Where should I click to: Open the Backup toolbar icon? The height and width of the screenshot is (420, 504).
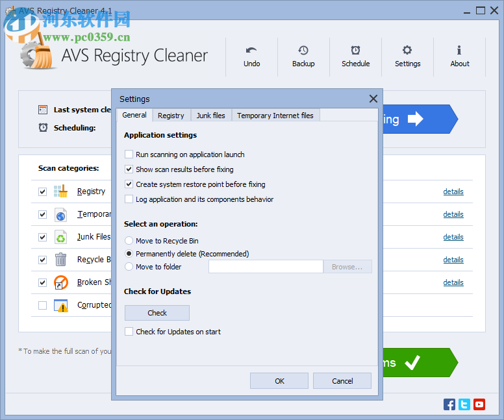[x=303, y=51]
